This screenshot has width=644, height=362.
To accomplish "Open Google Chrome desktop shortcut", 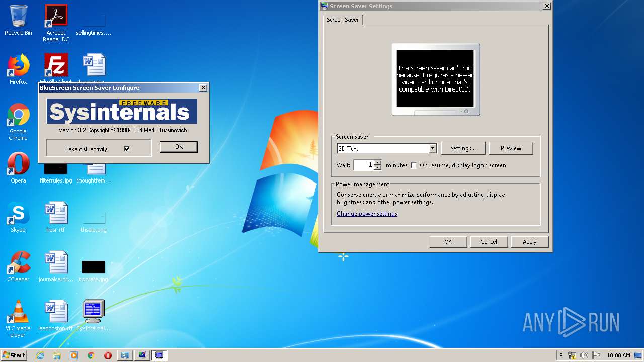I will 18,122.
